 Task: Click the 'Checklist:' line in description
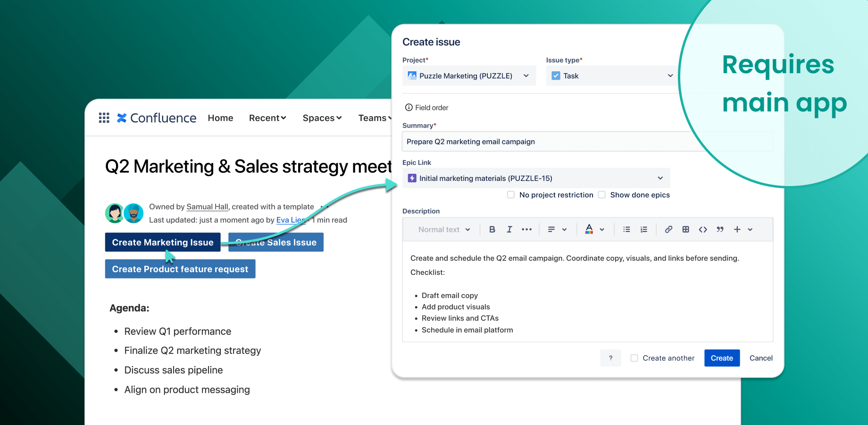point(427,272)
